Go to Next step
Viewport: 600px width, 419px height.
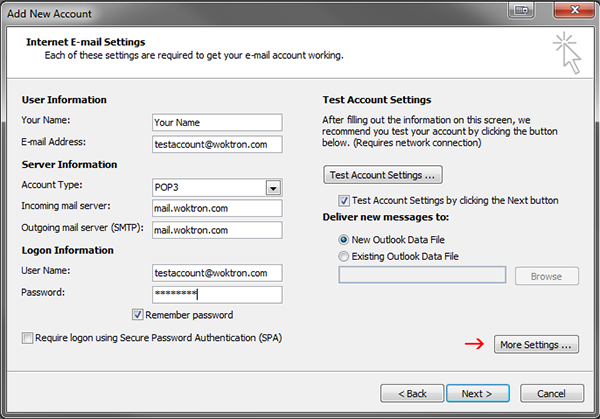click(478, 393)
